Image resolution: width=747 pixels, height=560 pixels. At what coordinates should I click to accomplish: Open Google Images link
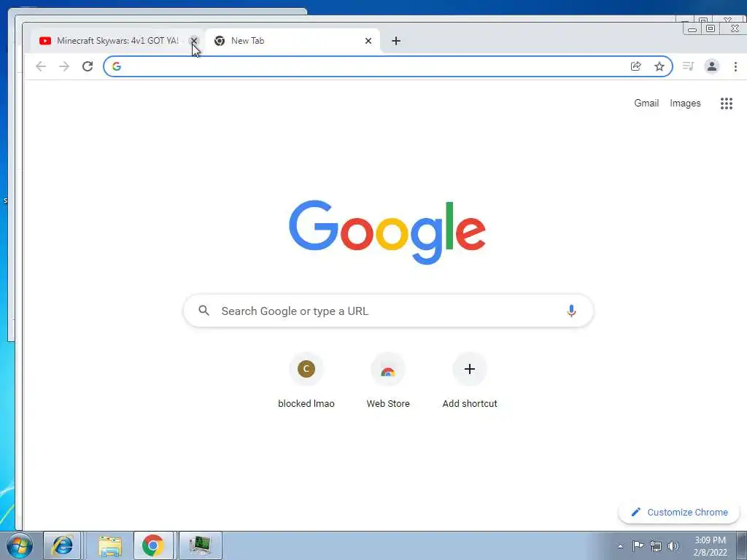pos(685,103)
